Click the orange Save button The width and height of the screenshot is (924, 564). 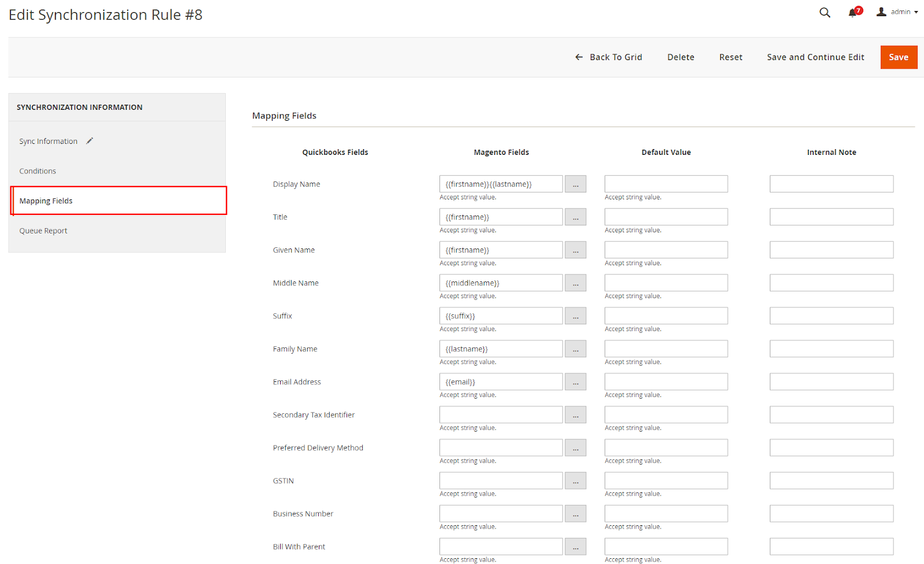[x=898, y=57]
